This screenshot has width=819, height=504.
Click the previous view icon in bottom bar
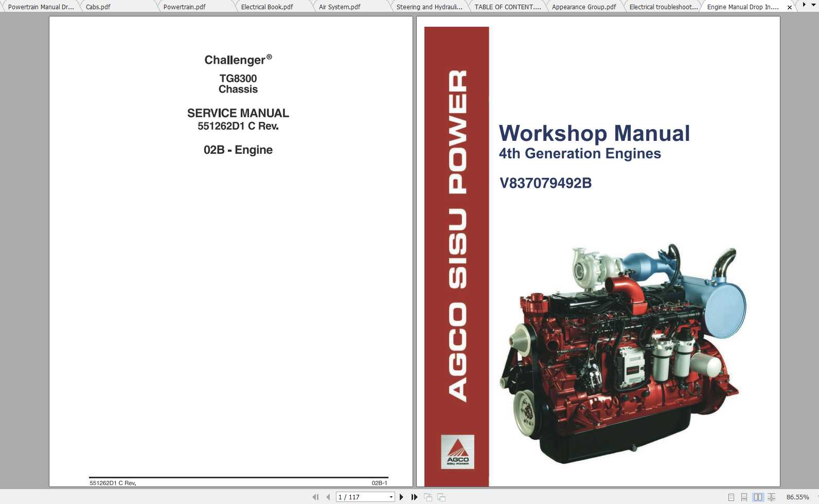(x=428, y=497)
